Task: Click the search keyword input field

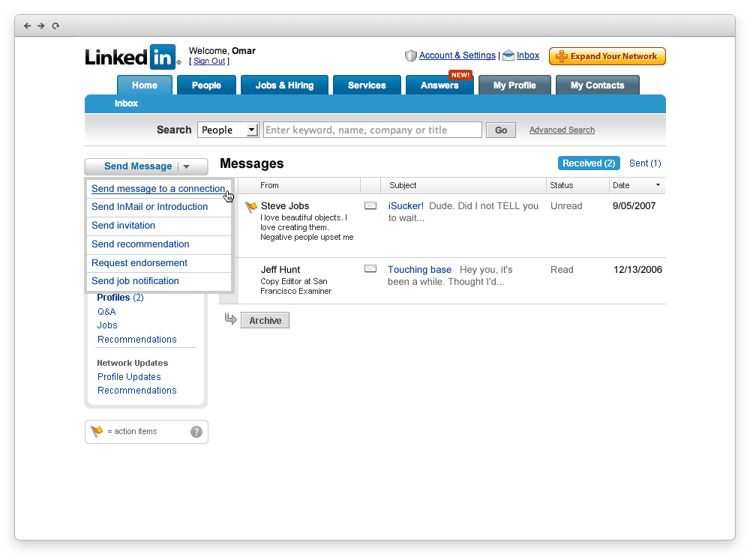Action: [x=373, y=130]
